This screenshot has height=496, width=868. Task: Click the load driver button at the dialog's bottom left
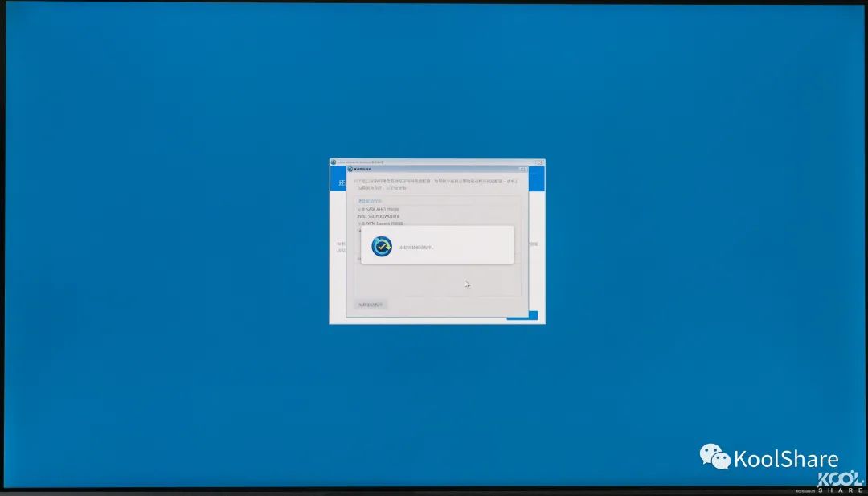(371, 305)
